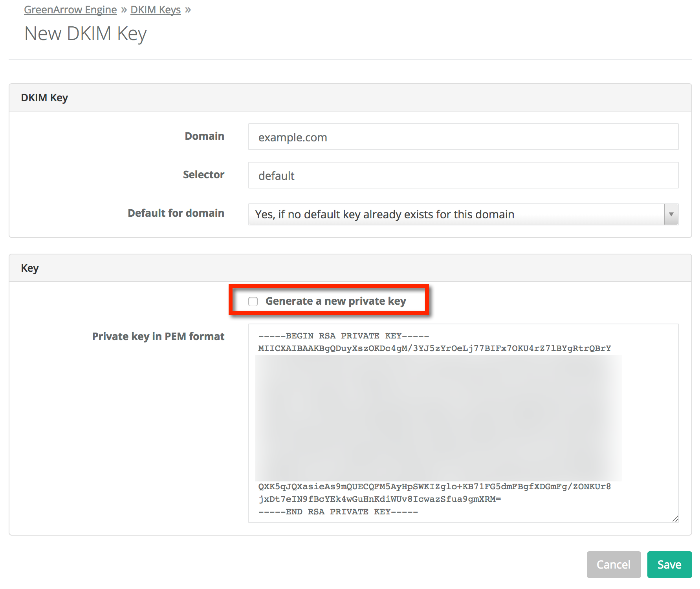Viewport: 700px width, 589px height.
Task: Place cursor on END RSA PRIVATE KEY line
Action: coord(338,512)
